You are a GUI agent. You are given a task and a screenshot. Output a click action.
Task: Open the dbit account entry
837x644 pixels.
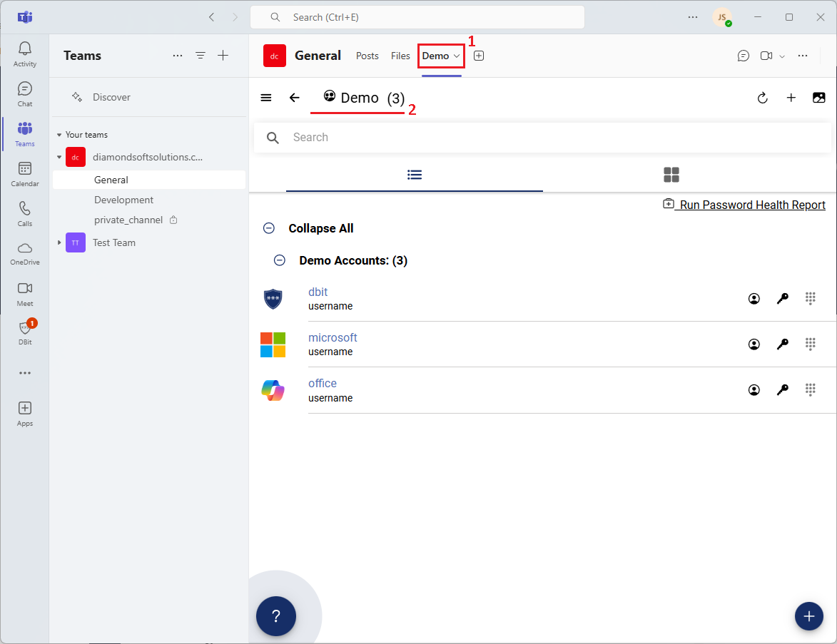pos(318,292)
